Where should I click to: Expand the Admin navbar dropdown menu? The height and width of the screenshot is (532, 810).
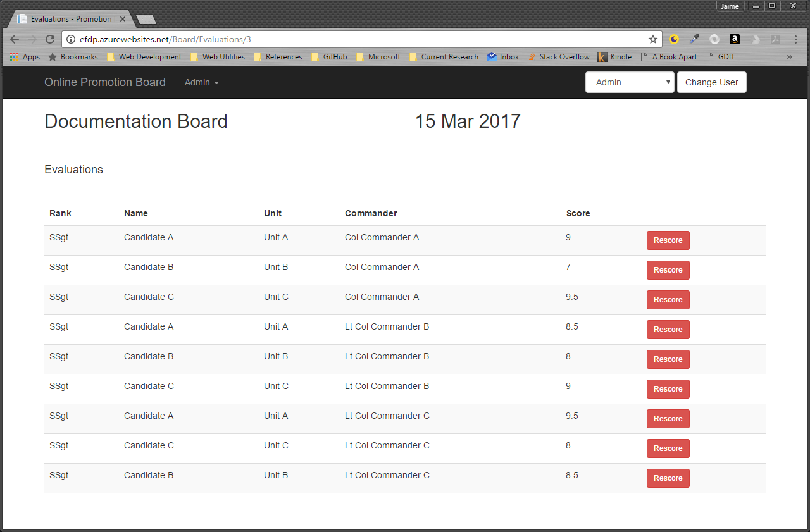[201, 82]
